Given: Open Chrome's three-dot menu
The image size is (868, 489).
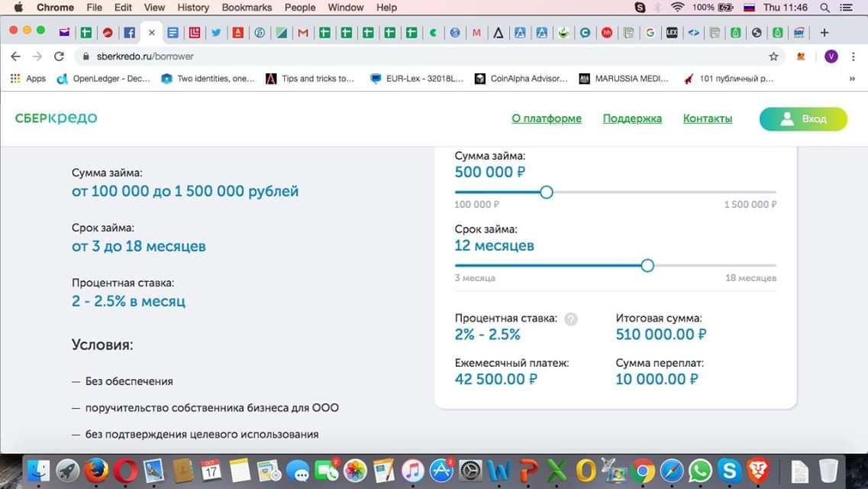Looking at the screenshot, I should tap(853, 57).
